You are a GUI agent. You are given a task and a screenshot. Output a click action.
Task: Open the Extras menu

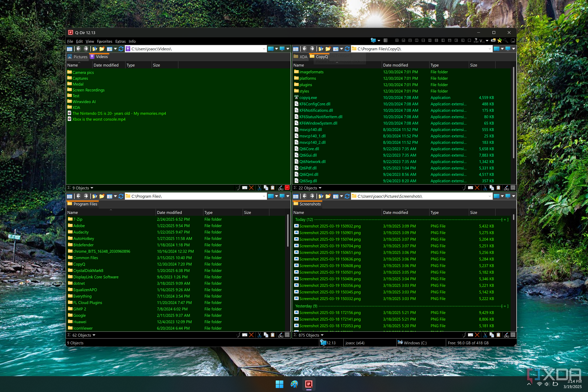pos(120,41)
